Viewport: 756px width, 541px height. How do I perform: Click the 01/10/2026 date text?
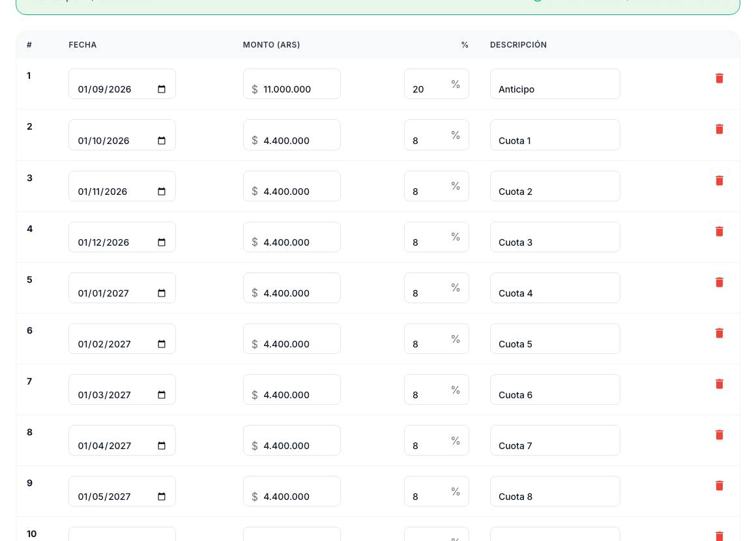(x=104, y=141)
